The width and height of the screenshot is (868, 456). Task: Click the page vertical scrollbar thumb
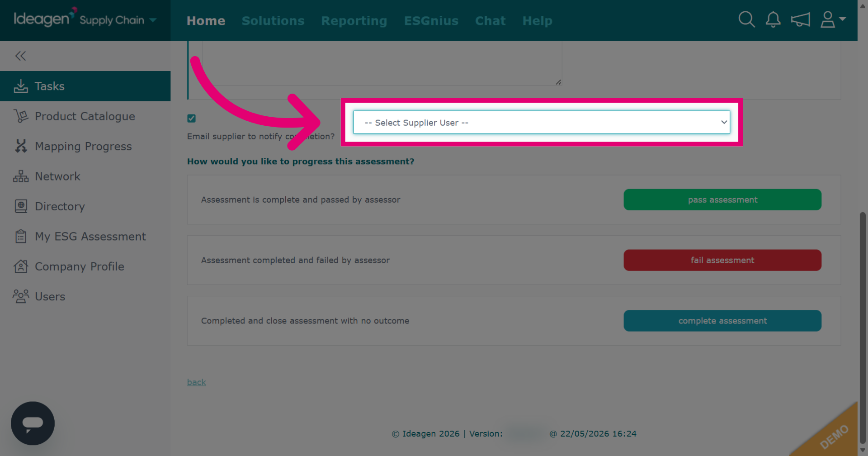click(863, 328)
